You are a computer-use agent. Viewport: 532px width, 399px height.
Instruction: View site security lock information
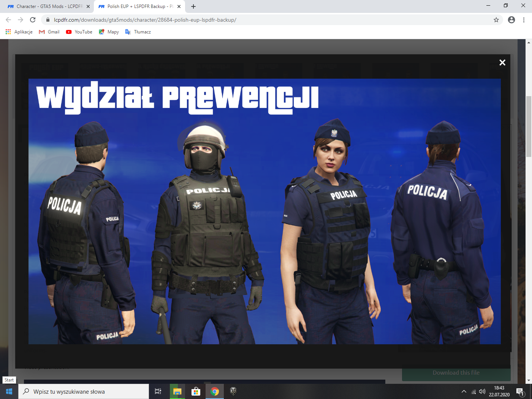pos(48,20)
